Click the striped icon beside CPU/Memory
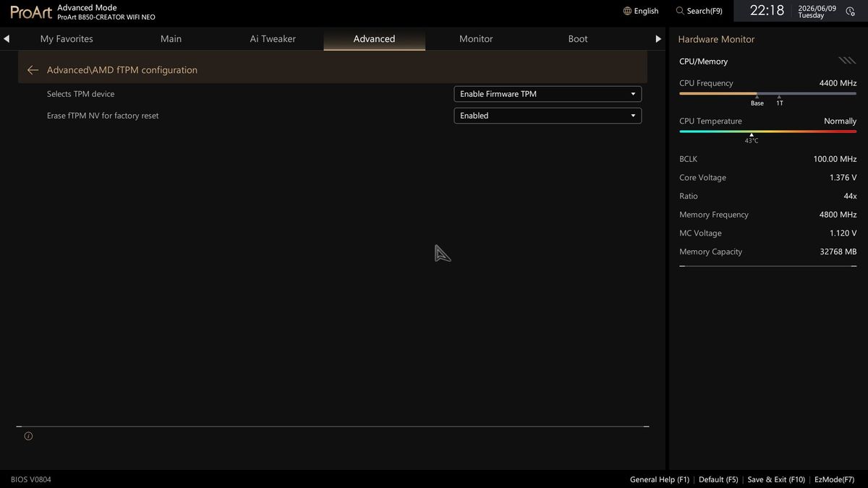Screen dimensions: 868x488 click(847, 61)
